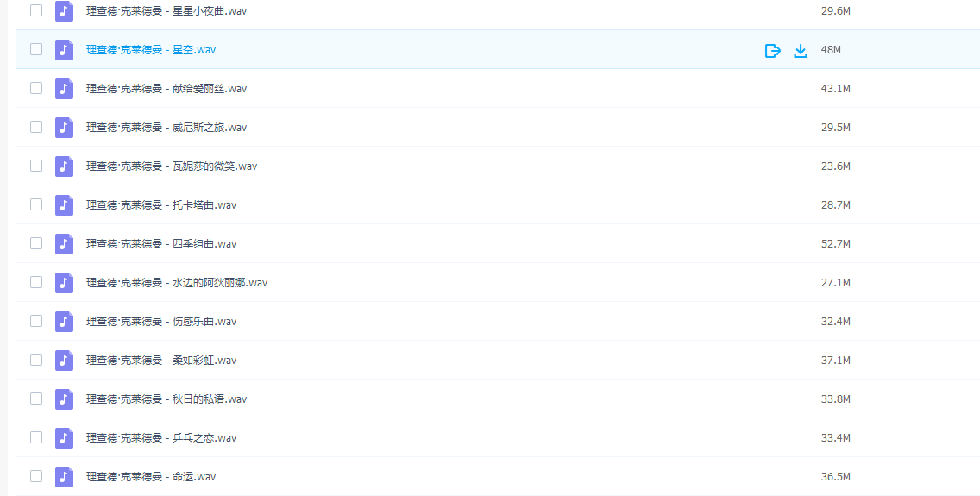Click the music file icon for 瓦妮莎的微笑.wav
The width and height of the screenshot is (980, 496).
tap(64, 166)
